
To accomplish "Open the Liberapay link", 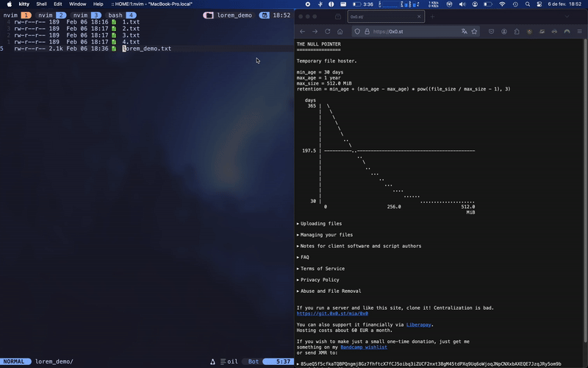I will tap(418, 325).
